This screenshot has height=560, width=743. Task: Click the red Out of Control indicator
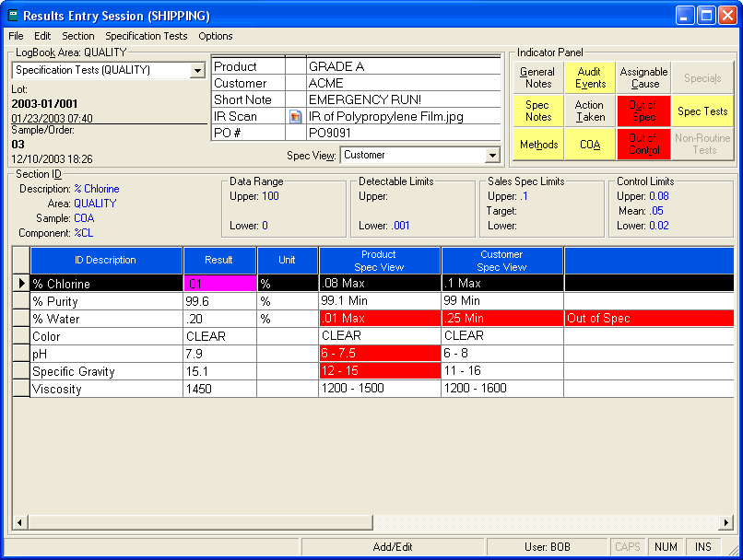coord(644,144)
